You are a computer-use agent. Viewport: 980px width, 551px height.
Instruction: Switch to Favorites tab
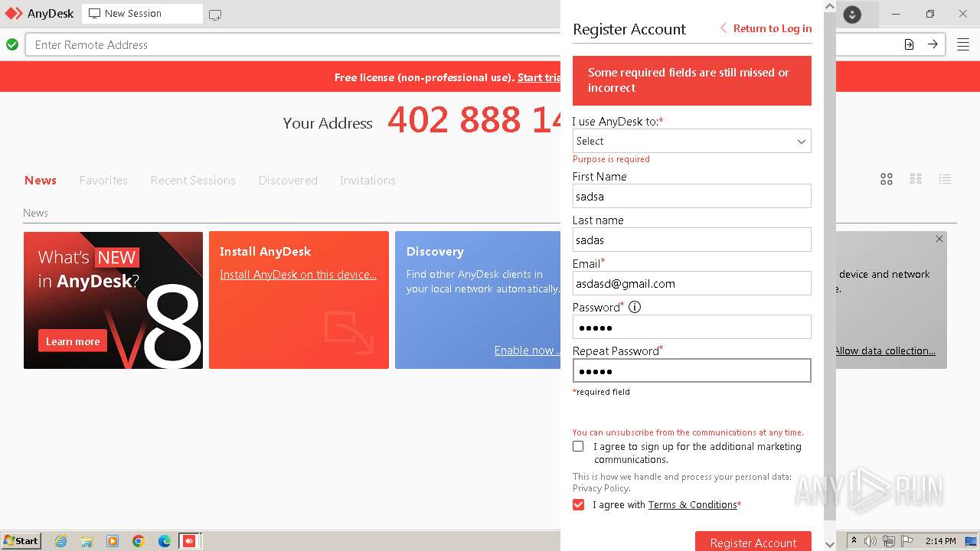click(103, 181)
